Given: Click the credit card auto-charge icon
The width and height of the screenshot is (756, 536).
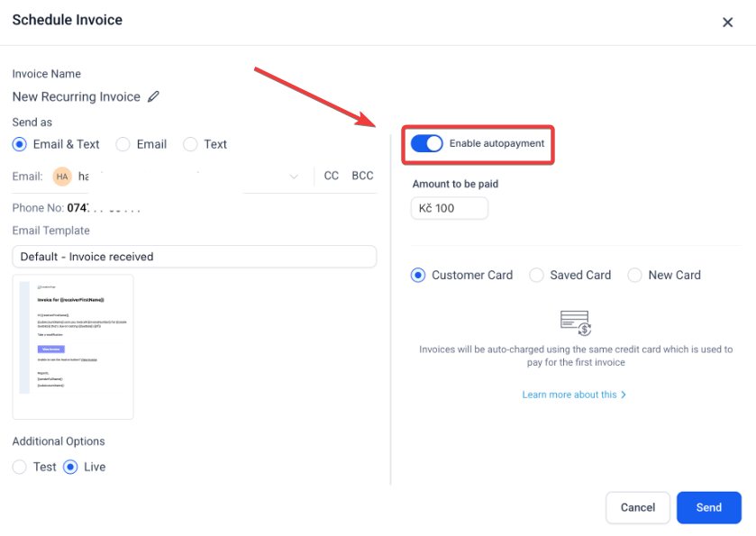Looking at the screenshot, I should click(574, 323).
